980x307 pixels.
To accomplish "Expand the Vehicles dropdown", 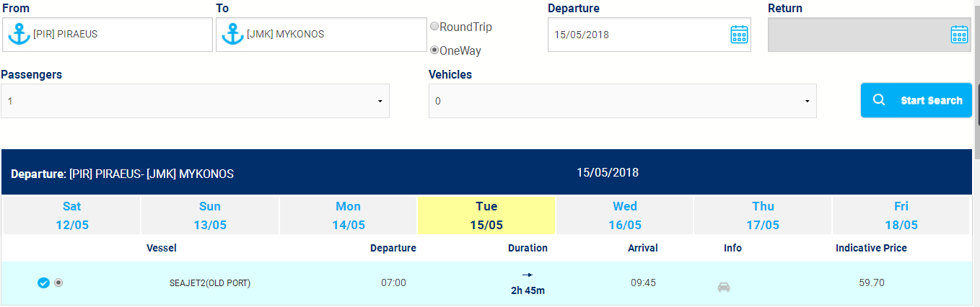I will [623, 101].
